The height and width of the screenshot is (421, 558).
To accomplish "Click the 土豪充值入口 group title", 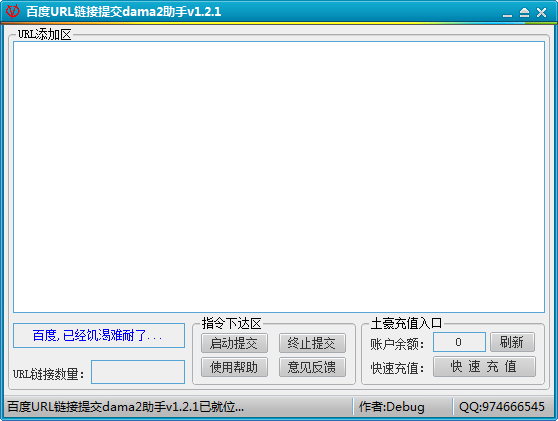I will [406, 323].
